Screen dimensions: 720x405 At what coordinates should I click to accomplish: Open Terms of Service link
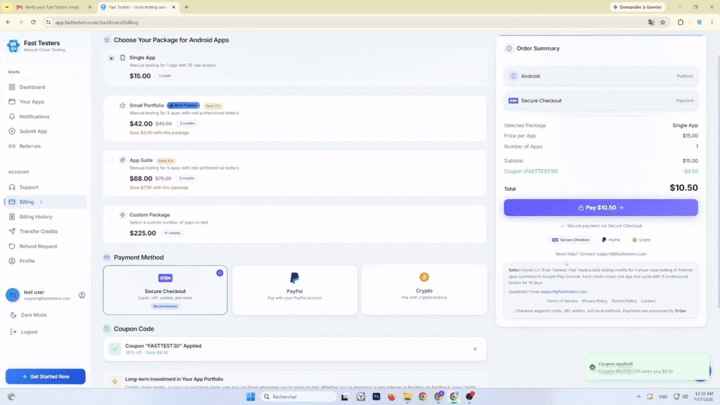[562, 301]
